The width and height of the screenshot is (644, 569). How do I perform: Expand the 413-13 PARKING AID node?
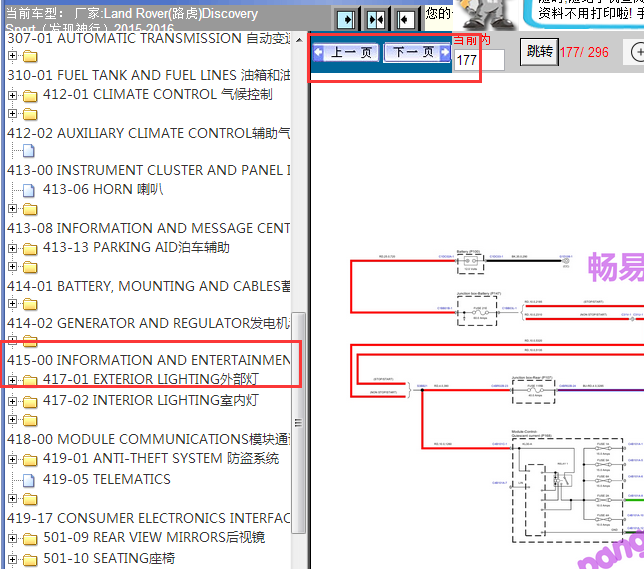click(12, 248)
